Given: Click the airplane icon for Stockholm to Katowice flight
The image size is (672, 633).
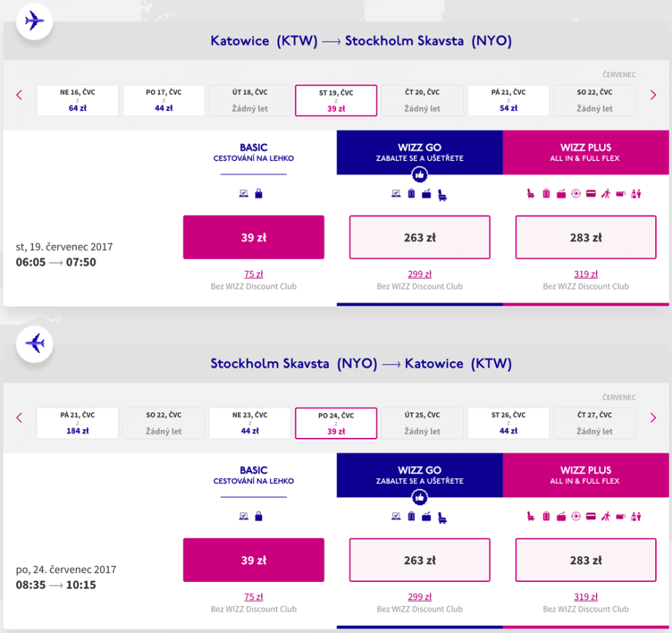Looking at the screenshot, I should 34,344.
